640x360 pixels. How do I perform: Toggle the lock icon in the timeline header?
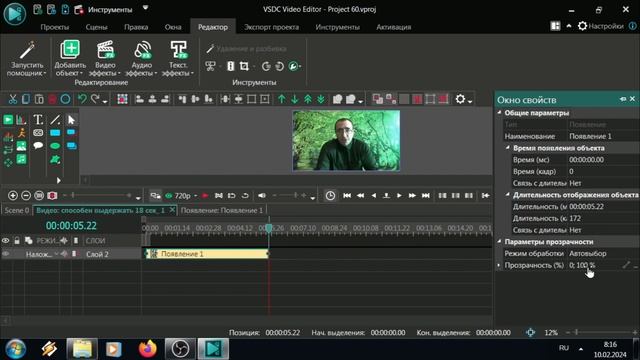tap(17, 241)
